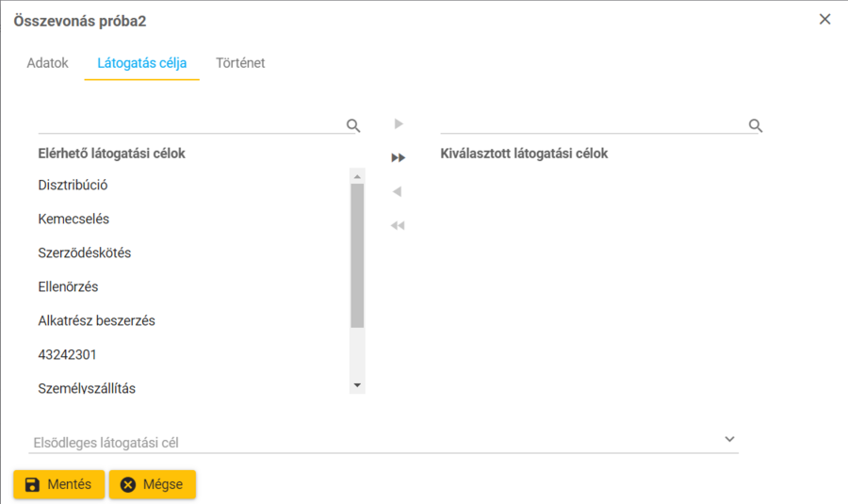Click the move-selected-left single arrow icon

click(x=398, y=192)
